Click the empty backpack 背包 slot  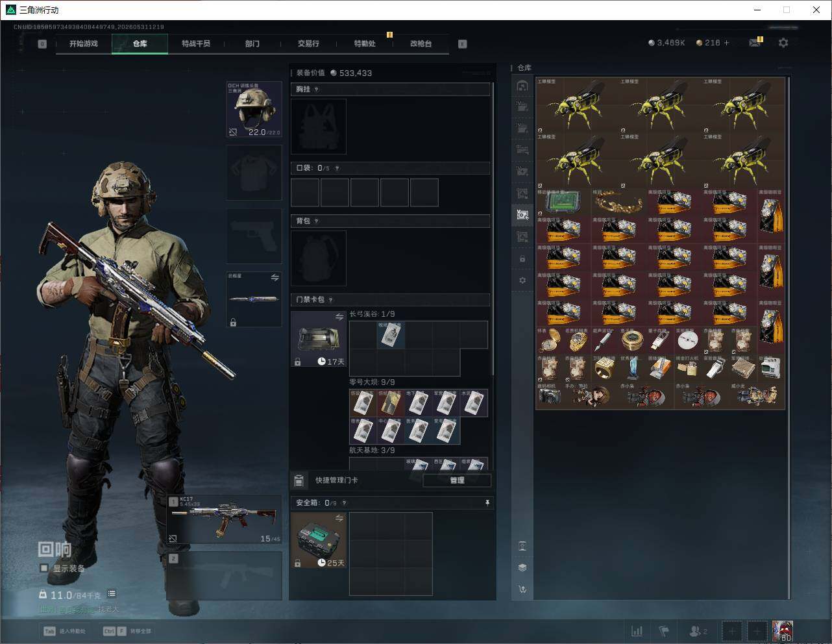tap(319, 258)
